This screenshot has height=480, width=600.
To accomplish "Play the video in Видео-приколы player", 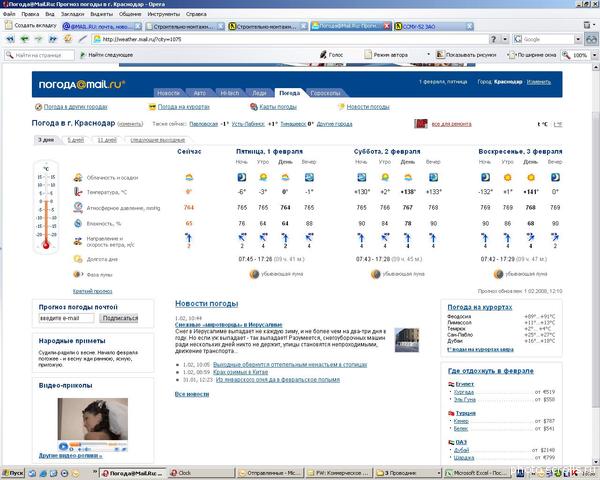I will [x=63, y=446].
